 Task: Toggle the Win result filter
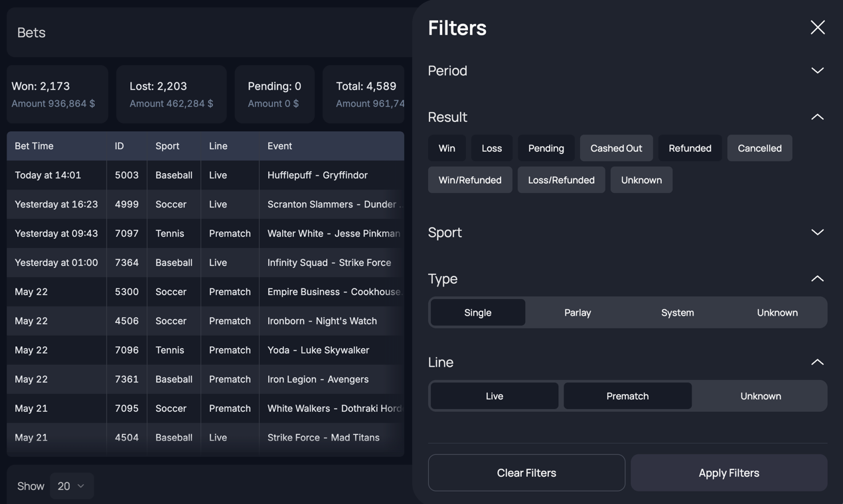447,148
